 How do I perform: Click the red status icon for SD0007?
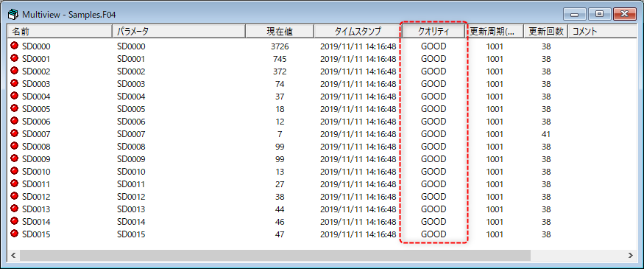pyautogui.click(x=15, y=133)
